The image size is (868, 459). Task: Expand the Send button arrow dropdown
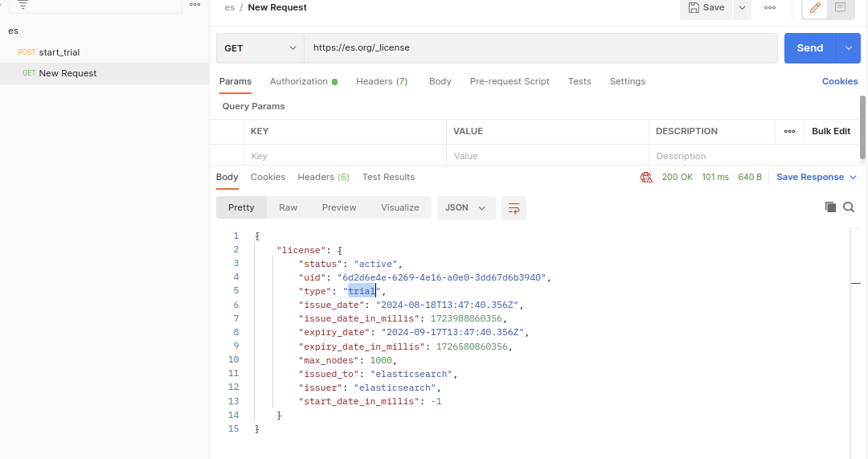click(848, 48)
